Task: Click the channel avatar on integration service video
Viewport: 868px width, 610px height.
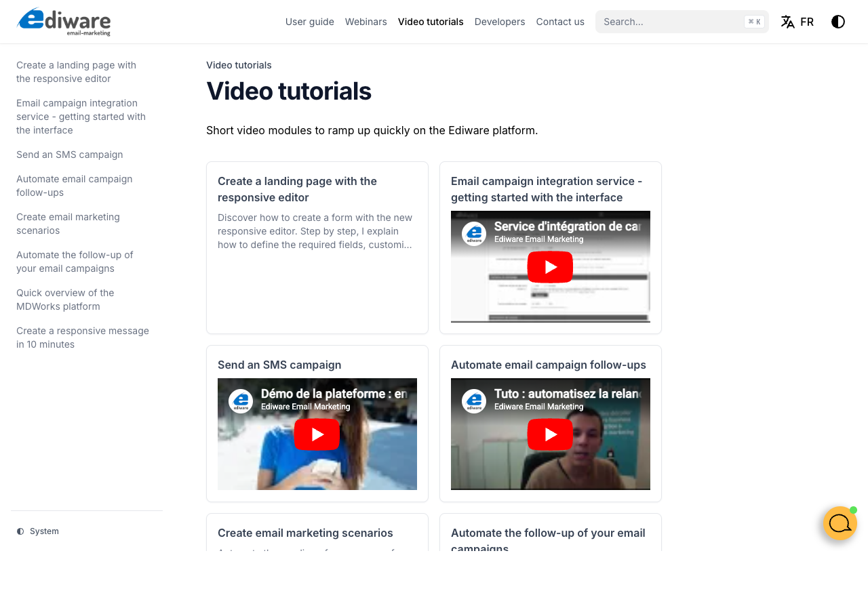Action: tap(474, 234)
